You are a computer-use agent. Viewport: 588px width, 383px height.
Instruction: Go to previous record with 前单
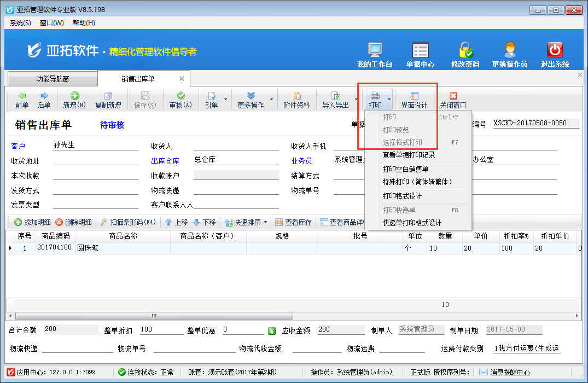pyautogui.click(x=22, y=100)
